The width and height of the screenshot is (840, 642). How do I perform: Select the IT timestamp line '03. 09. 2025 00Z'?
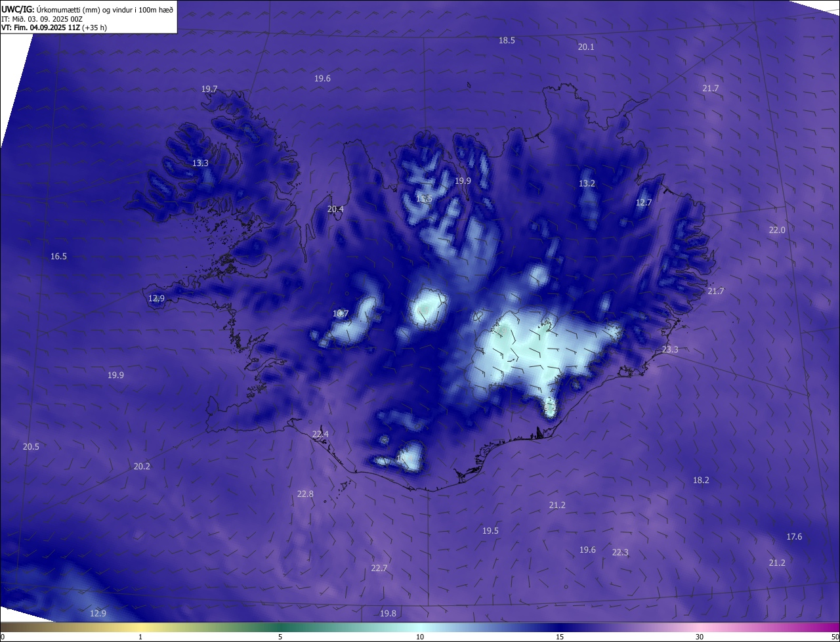pos(55,19)
